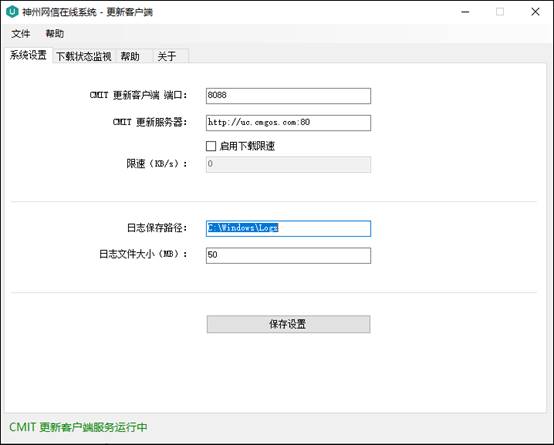554x445 pixels.
Task: Click the 日志保存路径 input field
Action: click(288, 228)
